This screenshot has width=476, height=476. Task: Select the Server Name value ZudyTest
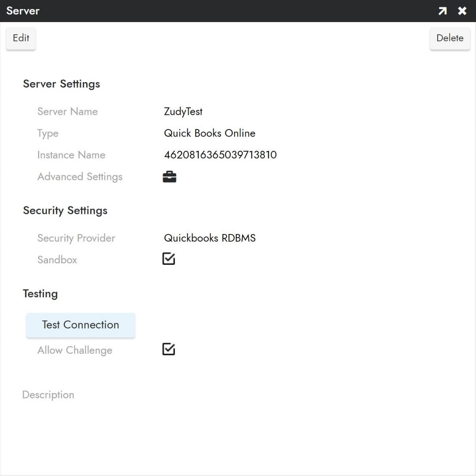click(183, 111)
